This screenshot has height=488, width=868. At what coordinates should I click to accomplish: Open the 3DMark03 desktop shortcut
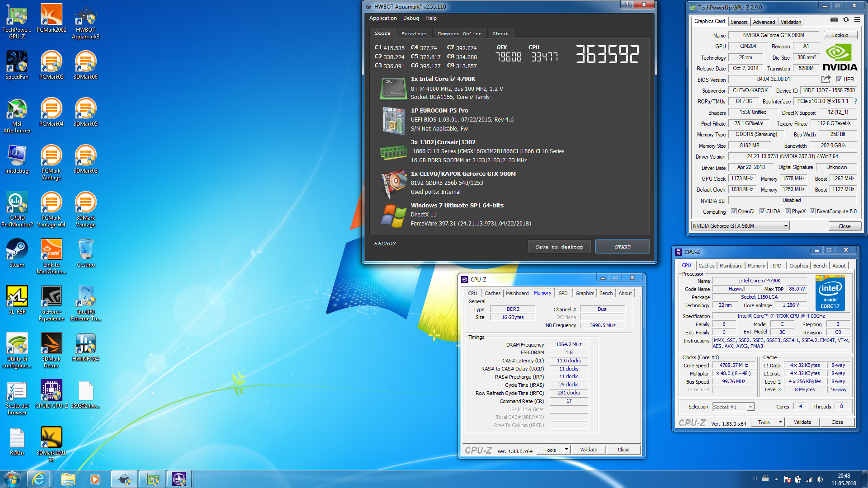[85, 159]
